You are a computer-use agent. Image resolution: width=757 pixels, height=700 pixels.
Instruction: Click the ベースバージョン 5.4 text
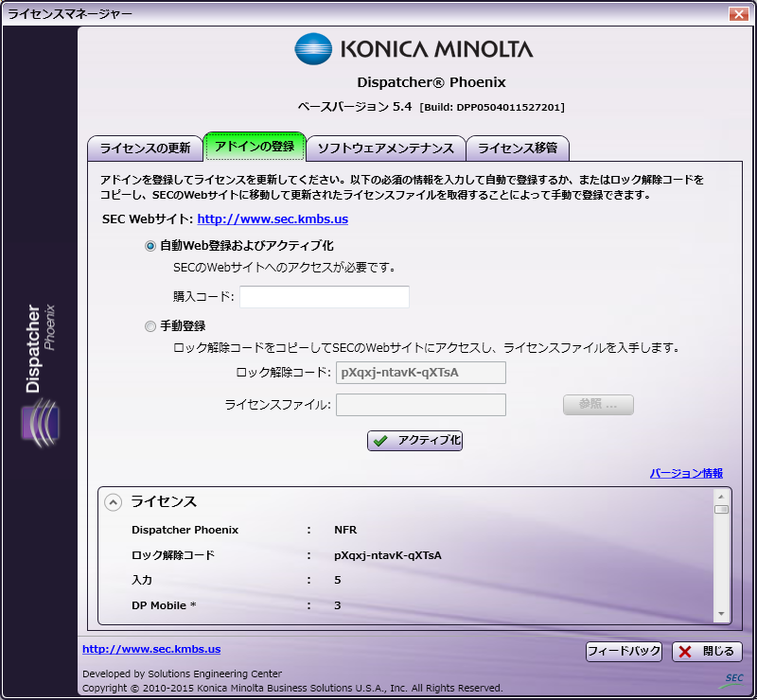(x=355, y=107)
